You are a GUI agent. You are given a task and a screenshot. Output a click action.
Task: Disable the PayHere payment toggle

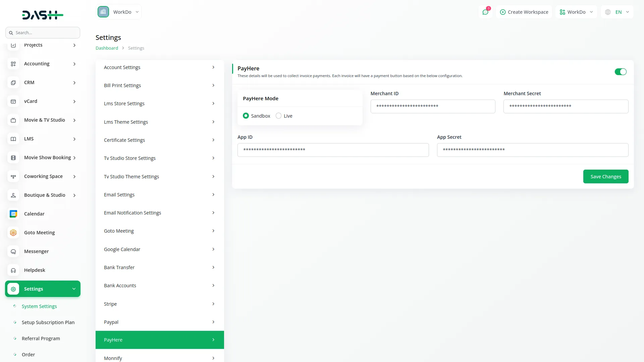(x=620, y=72)
